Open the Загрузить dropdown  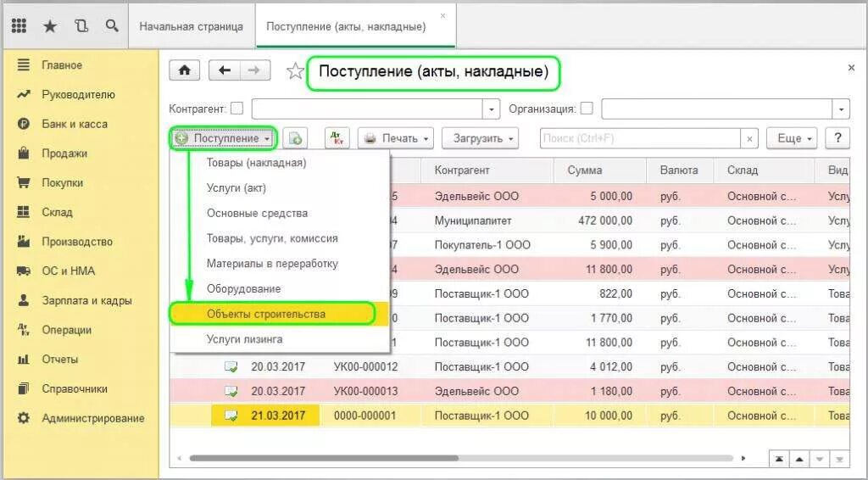(480, 138)
